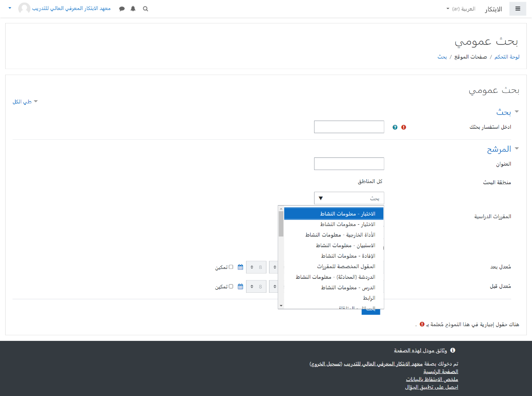Pick الدردشة (المحادثة) - معلومات النشاط option
Screen dimensions: 532x396
tap(335, 277)
